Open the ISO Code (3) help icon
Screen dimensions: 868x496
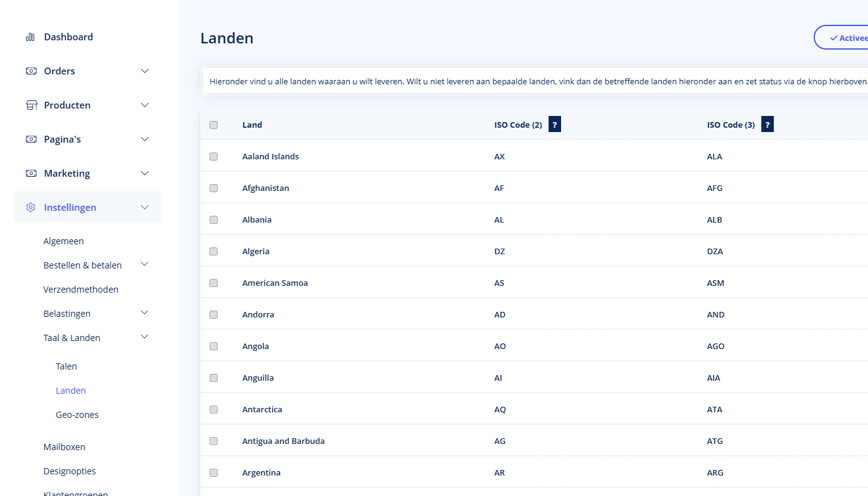point(767,124)
